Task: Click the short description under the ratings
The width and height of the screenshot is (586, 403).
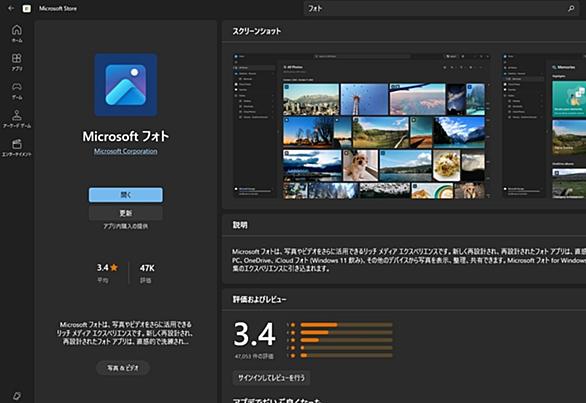Action: click(125, 333)
